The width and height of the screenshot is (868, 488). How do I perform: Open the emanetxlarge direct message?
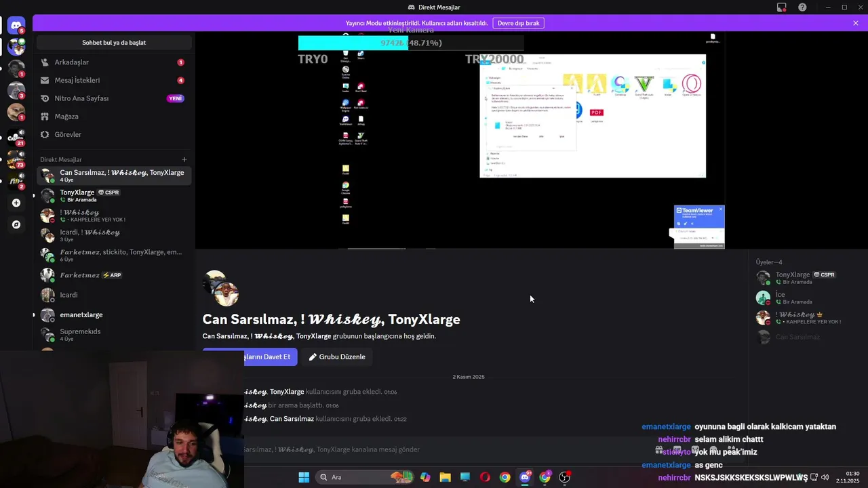[114, 314]
